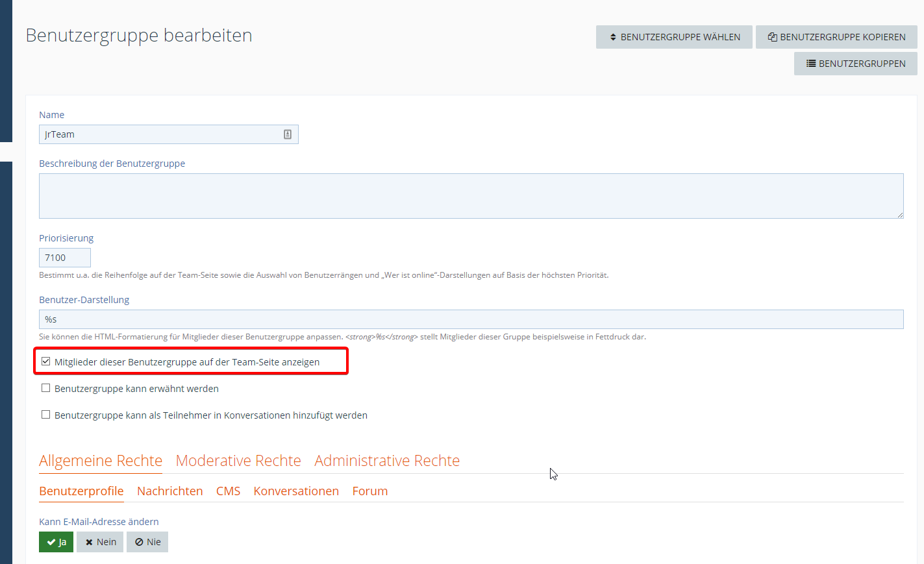Select the Allgemeine Rechte tab

pos(101,461)
